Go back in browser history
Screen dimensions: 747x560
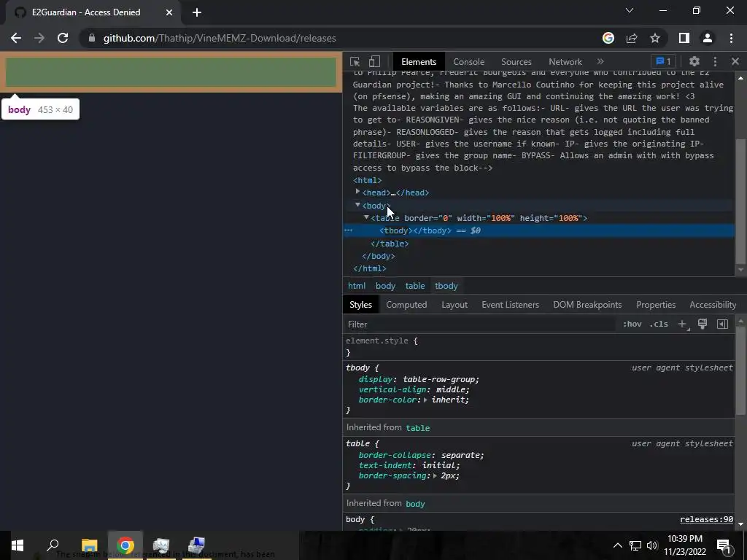tap(16, 38)
